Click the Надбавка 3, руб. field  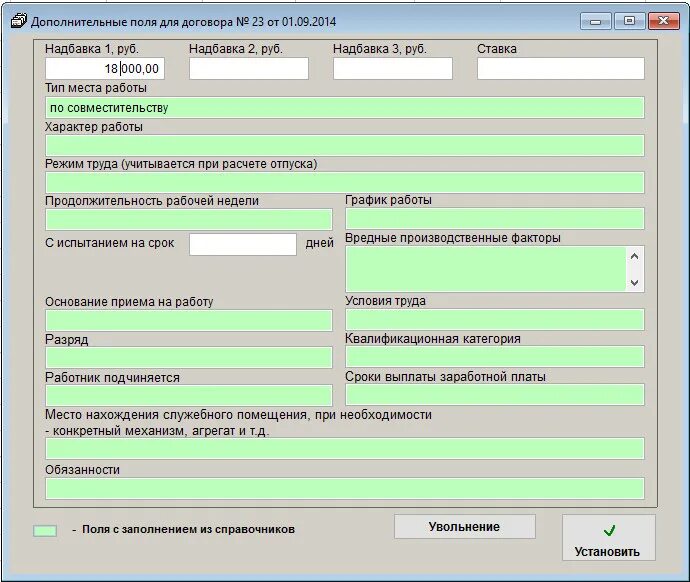pos(393,69)
